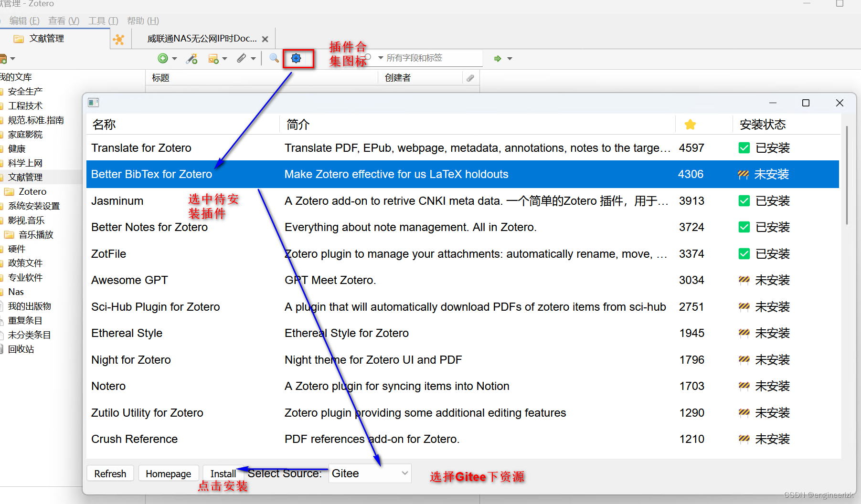Expand the Add Attachment dropdown arrow
Image resolution: width=861 pixels, height=504 pixels.
click(253, 59)
